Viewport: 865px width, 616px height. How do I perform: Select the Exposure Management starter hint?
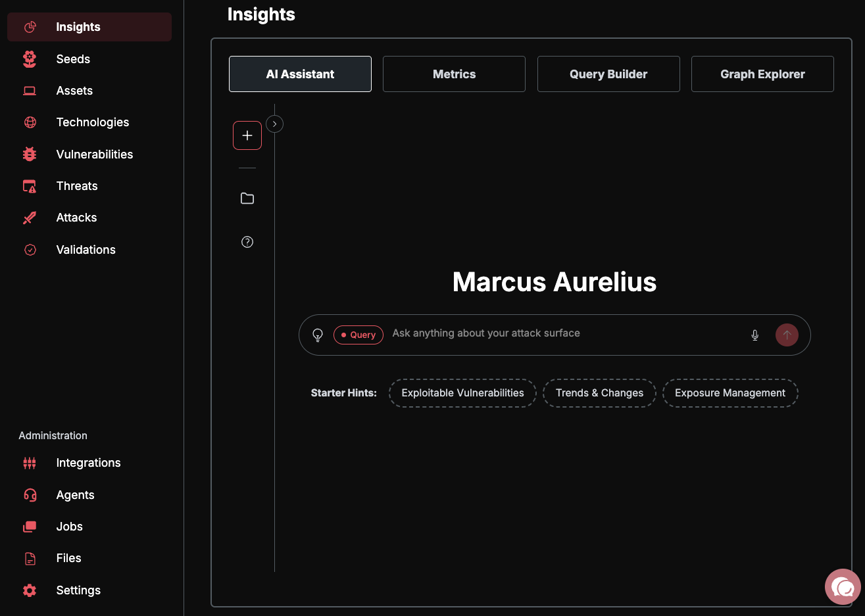pyautogui.click(x=730, y=393)
